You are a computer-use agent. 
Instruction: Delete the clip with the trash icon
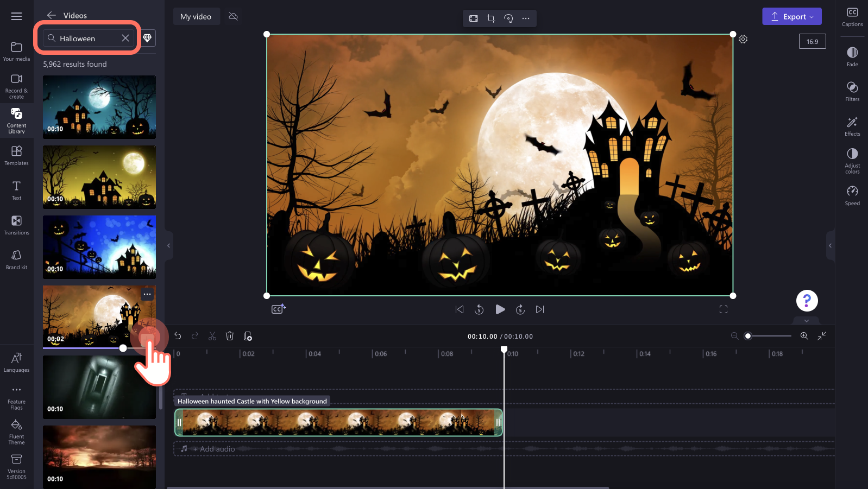click(230, 336)
